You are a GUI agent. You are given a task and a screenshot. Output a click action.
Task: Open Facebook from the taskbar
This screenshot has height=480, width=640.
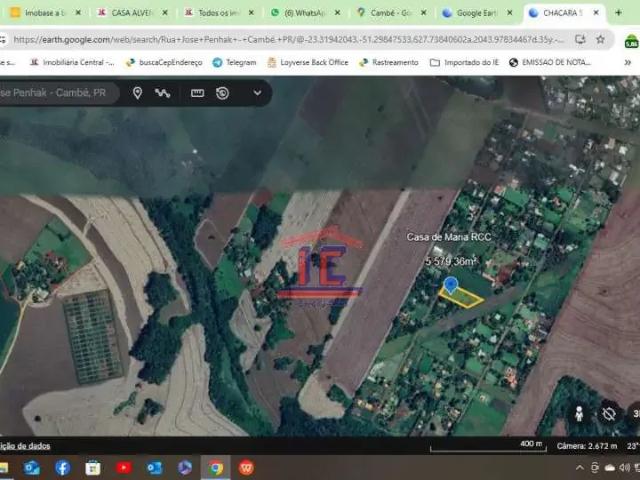[x=62, y=468]
